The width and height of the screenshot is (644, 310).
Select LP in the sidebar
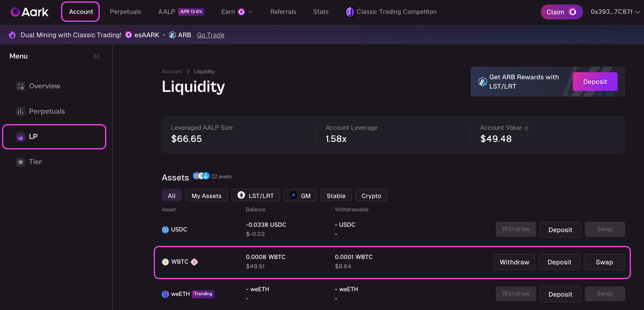click(x=54, y=137)
